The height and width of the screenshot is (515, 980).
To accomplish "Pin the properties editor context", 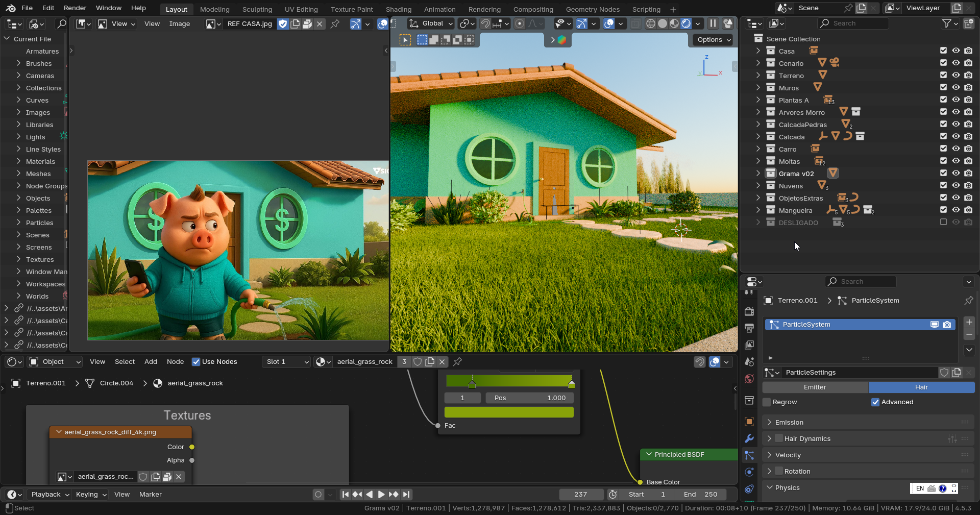I will [968, 301].
